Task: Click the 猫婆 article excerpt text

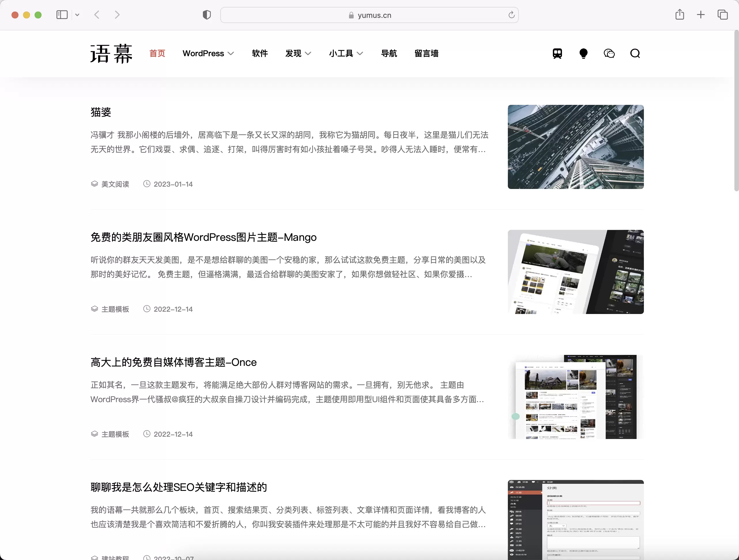Action: pyautogui.click(x=289, y=142)
